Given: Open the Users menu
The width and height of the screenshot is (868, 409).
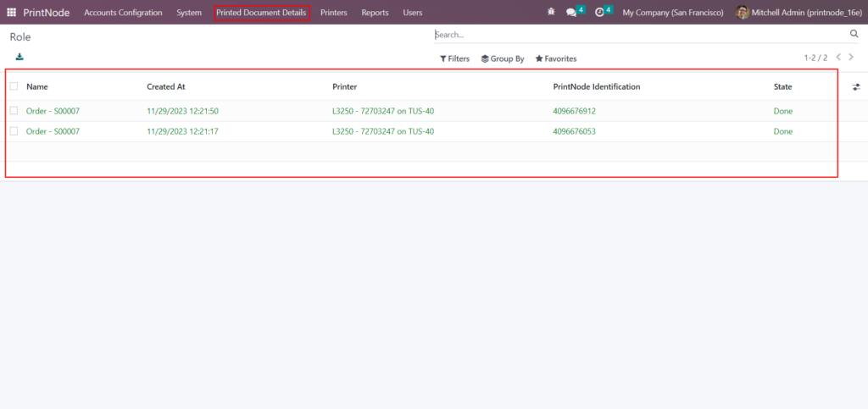Looking at the screenshot, I should click(x=413, y=12).
